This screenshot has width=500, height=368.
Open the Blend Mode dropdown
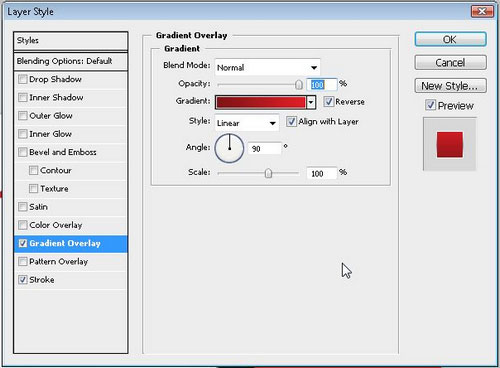(268, 68)
